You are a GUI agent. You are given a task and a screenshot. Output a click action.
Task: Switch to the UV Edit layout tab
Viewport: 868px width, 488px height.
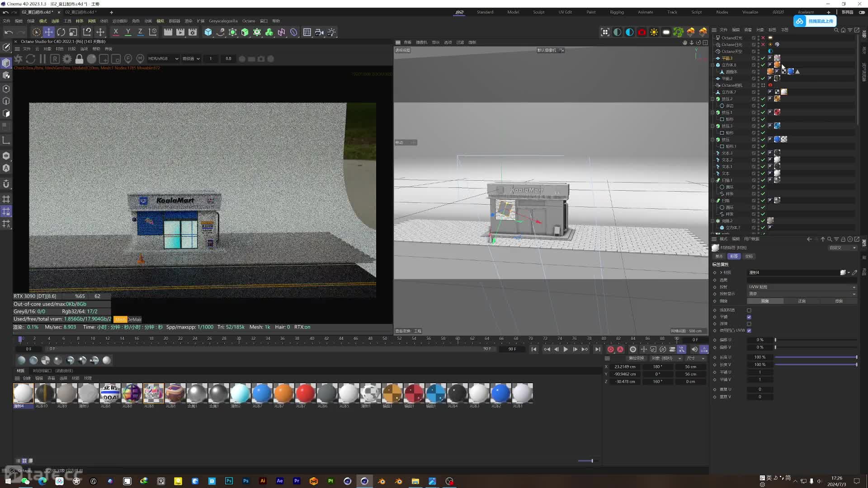565,12
